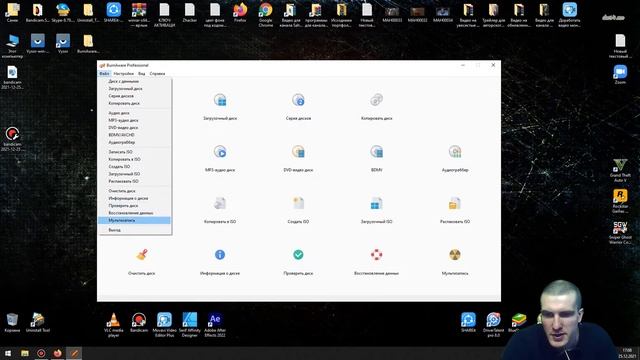This screenshot has height=360, width=640.
Task: Select the Grand Theft Auto V shortcut
Action: click(x=620, y=171)
